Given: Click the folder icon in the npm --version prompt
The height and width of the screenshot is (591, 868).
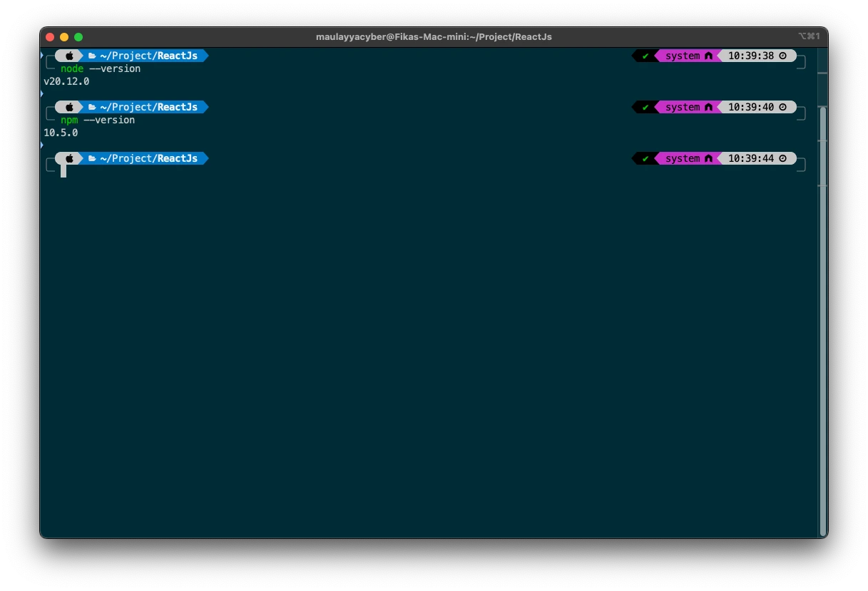Looking at the screenshot, I should click(92, 107).
